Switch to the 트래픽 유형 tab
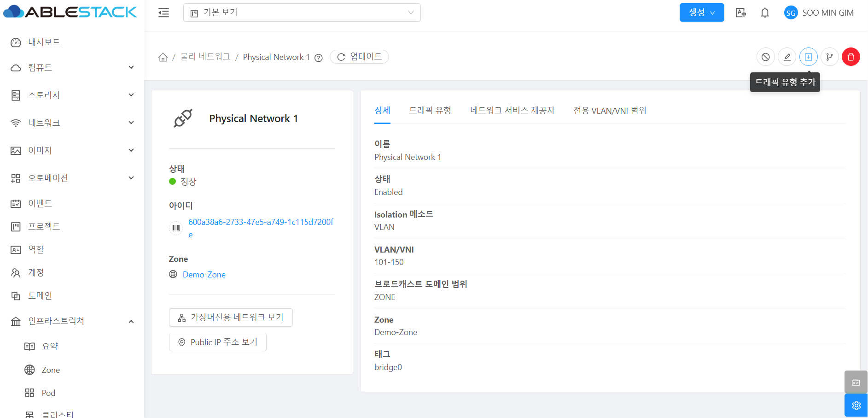This screenshot has width=868, height=418. 430,111
